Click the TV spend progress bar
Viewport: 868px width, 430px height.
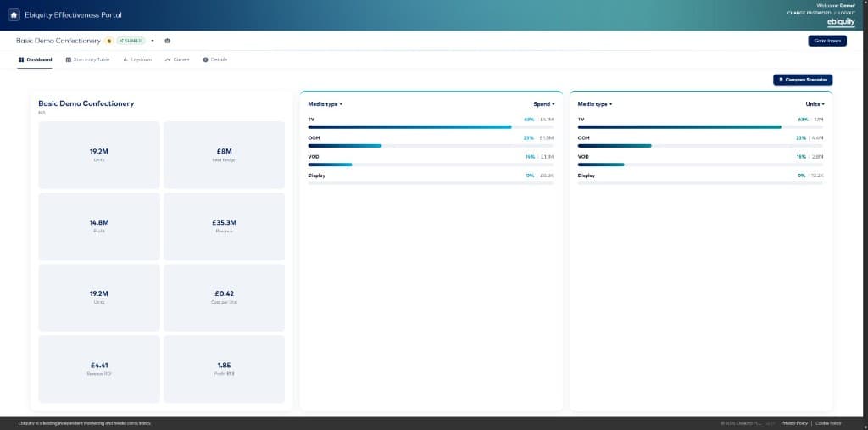point(431,127)
